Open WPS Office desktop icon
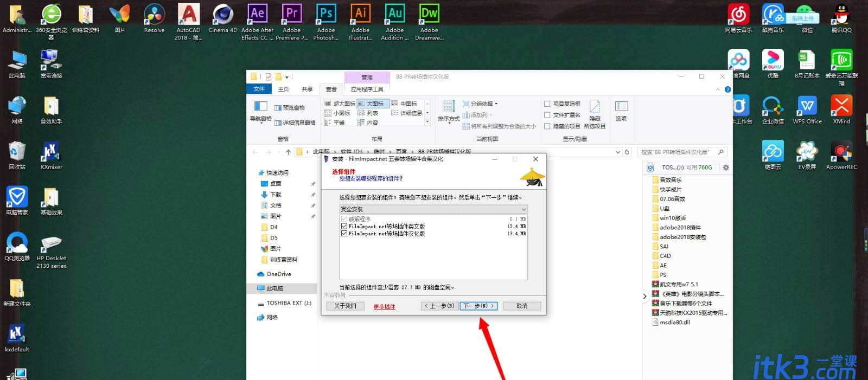Screen dimensions: 868x380 (807, 110)
